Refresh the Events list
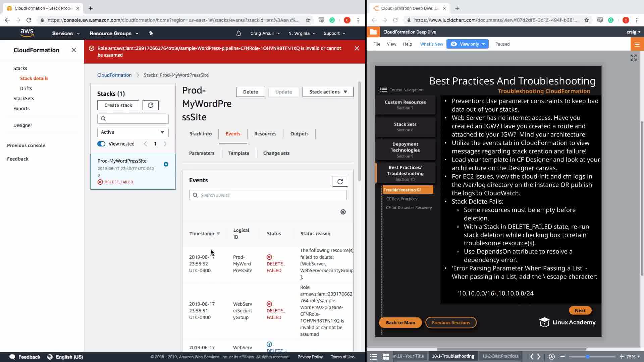The width and height of the screenshot is (644, 362). pos(340,182)
